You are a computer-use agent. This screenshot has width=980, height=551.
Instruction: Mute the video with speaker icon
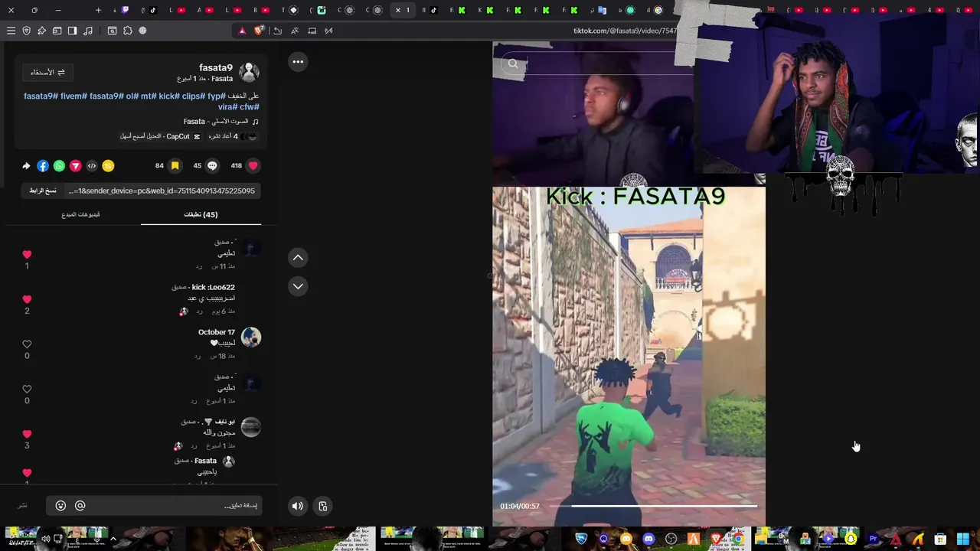298,506
